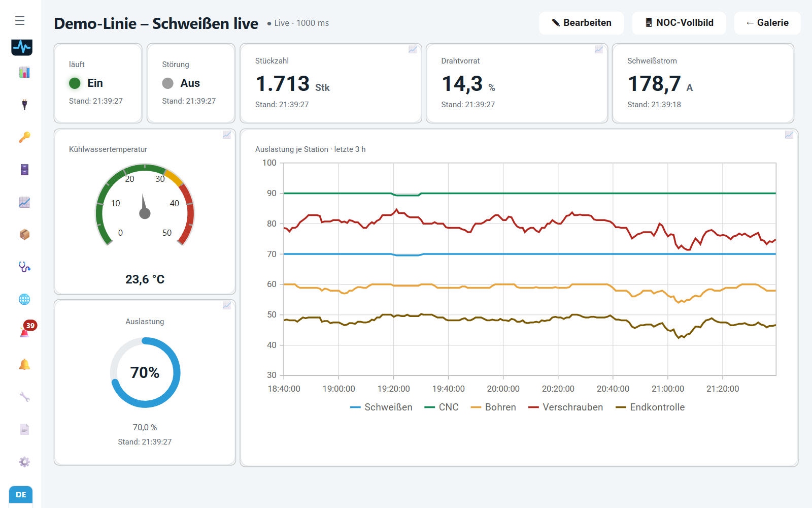Click the Stückzahl value 1.713
The image size is (812, 508).
pyautogui.click(x=283, y=84)
